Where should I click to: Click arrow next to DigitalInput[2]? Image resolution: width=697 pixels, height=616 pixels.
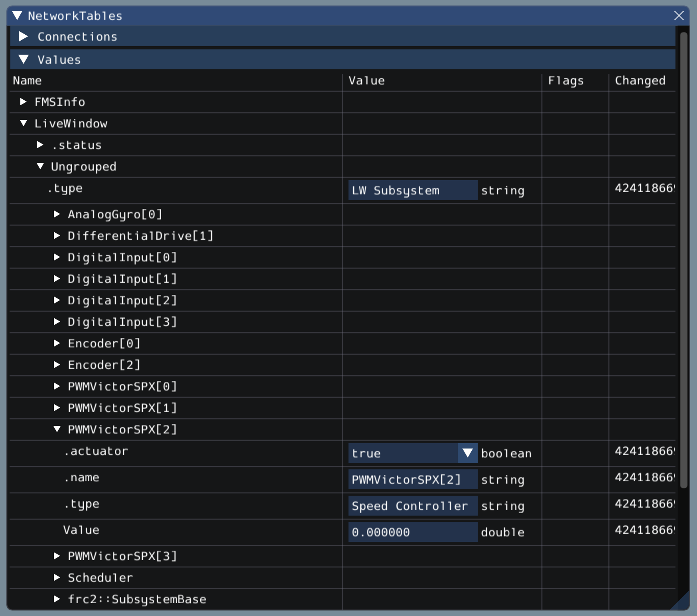point(57,300)
